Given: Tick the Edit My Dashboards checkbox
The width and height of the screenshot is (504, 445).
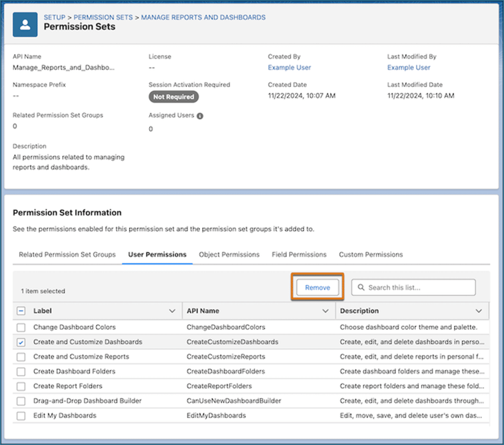Looking at the screenshot, I should pyautogui.click(x=21, y=416).
